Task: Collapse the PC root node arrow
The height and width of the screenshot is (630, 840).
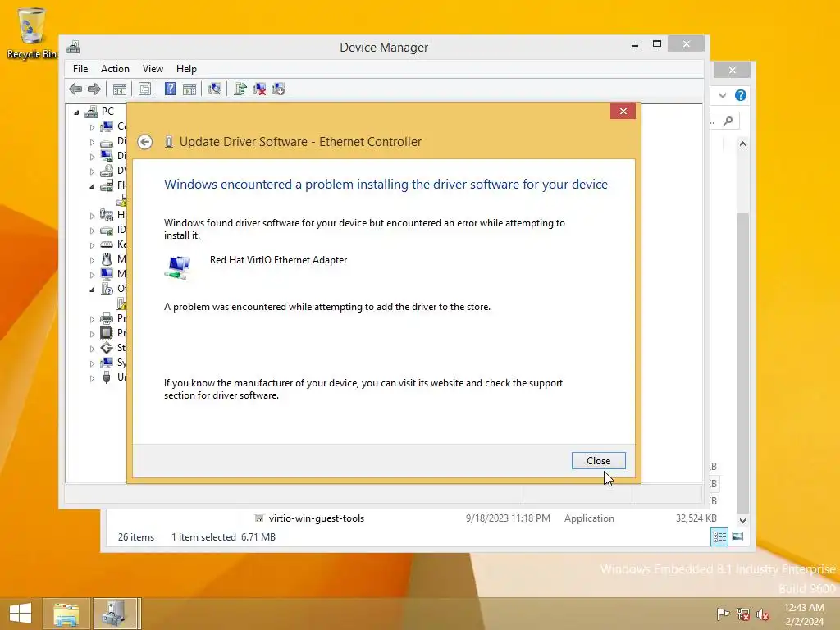Action: [76, 112]
